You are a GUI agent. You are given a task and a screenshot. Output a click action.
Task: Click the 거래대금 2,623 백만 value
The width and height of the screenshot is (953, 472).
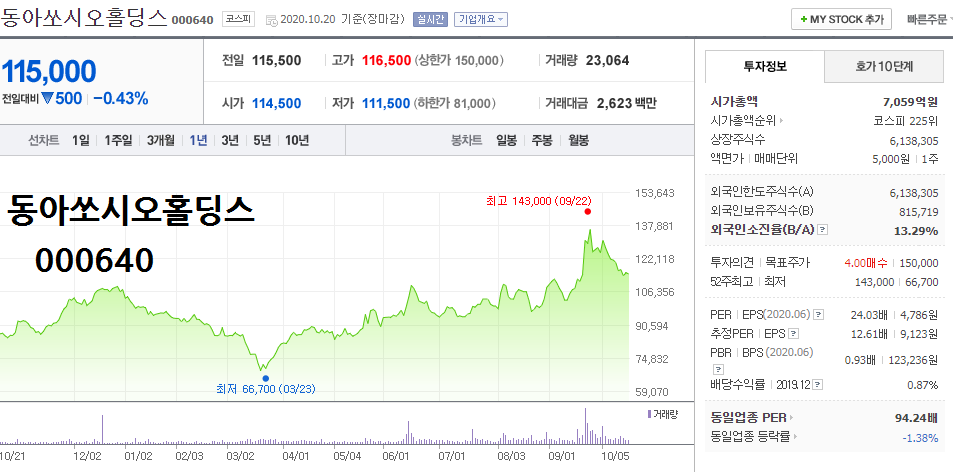[627, 104]
